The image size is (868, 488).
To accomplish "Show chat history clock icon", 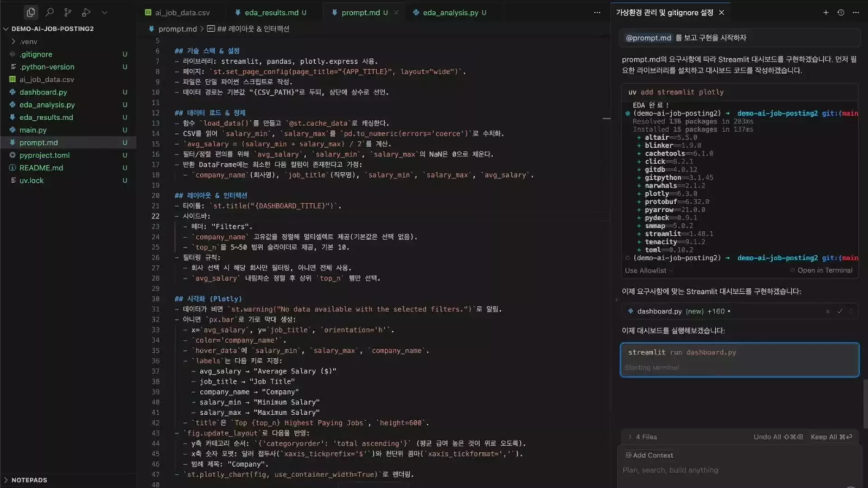I will click(841, 13).
